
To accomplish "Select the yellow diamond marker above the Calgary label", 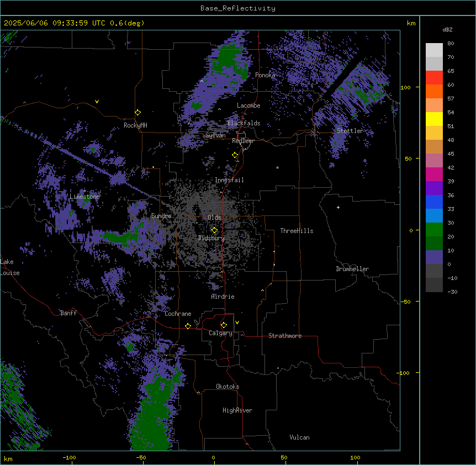I will [224, 325].
